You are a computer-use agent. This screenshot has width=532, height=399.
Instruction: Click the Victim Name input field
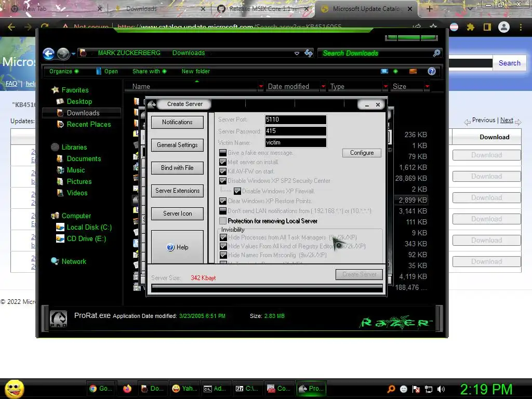click(x=296, y=142)
